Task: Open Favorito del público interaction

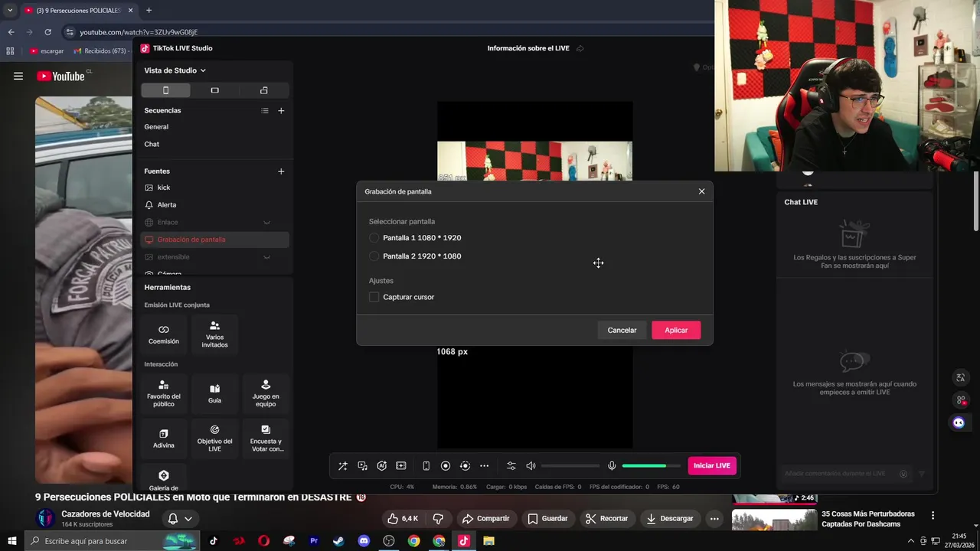Action: (164, 394)
